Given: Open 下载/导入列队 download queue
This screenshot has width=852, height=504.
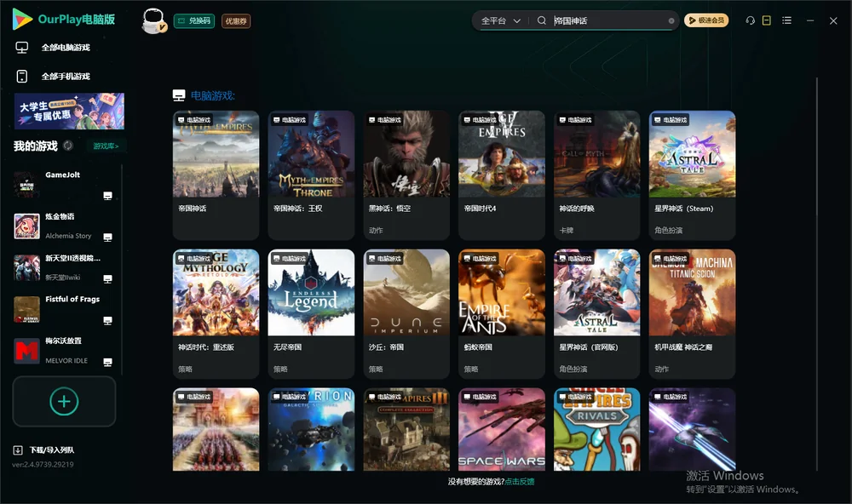Looking at the screenshot, I should coord(44,450).
